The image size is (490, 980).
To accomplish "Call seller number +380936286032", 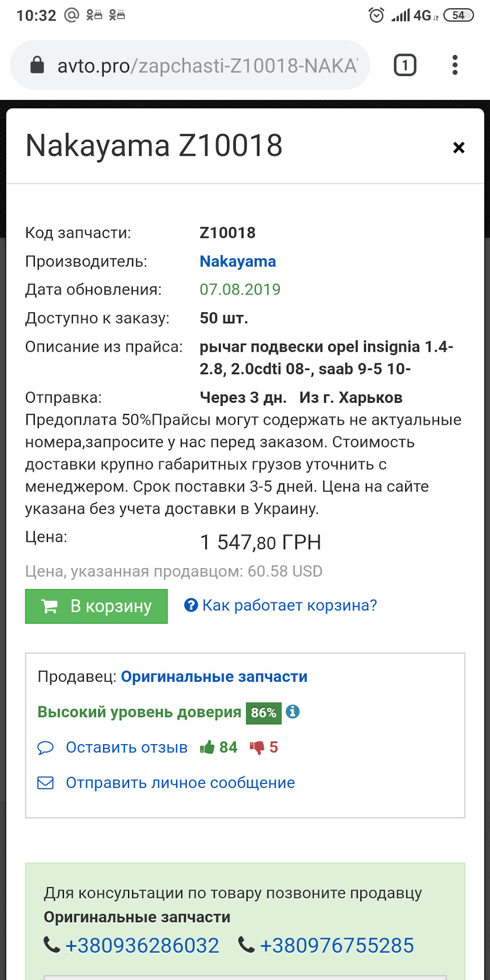I will tap(142, 946).
